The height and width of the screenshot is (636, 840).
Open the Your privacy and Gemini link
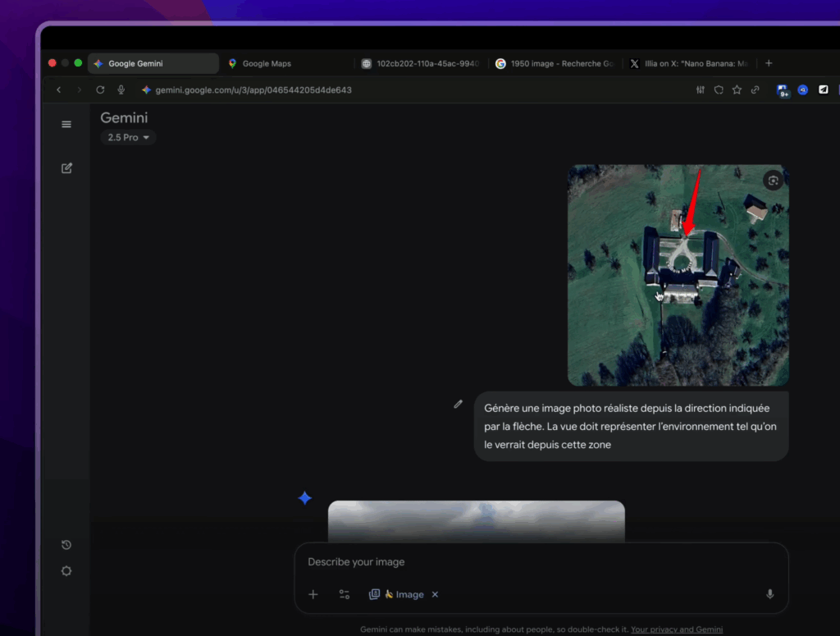pyautogui.click(x=677, y=629)
